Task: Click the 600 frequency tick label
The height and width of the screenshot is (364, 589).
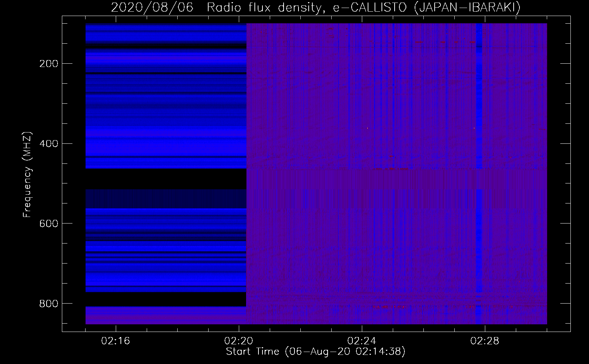Action: (48, 223)
